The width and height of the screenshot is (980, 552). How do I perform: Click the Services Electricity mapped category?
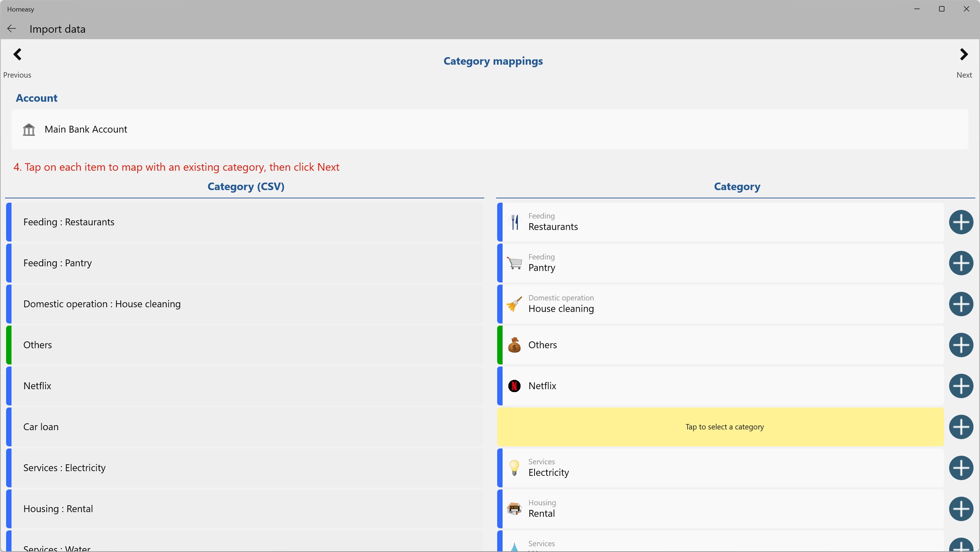coord(720,468)
